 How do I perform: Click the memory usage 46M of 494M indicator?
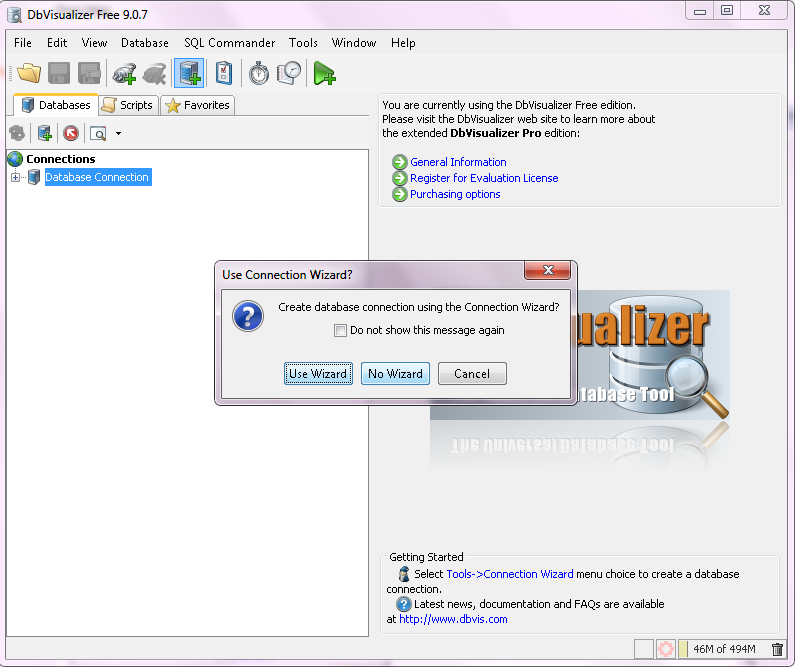coord(724,649)
